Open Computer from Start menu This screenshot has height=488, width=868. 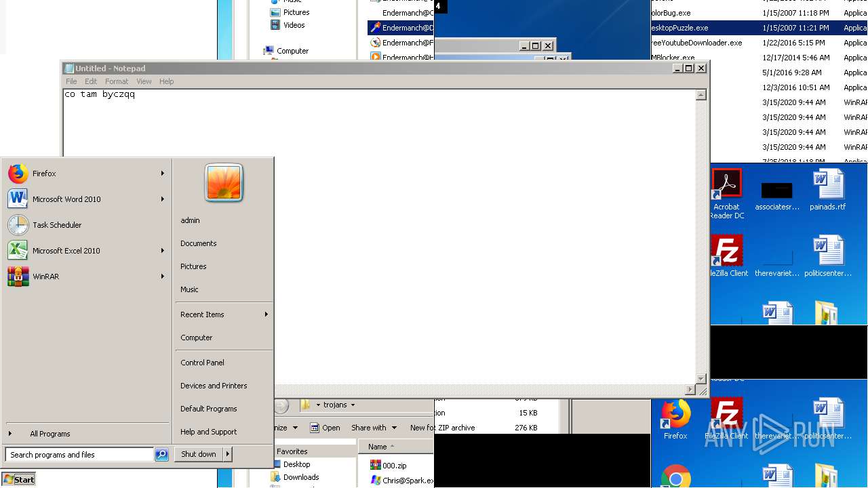[197, 338]
